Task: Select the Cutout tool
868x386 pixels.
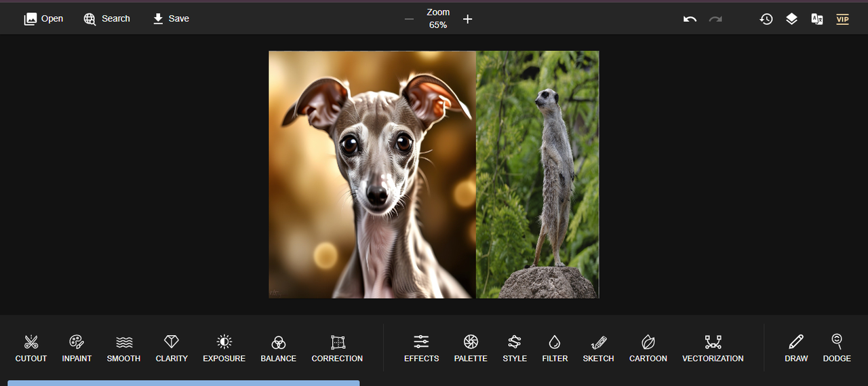Action: pos(31,348)
